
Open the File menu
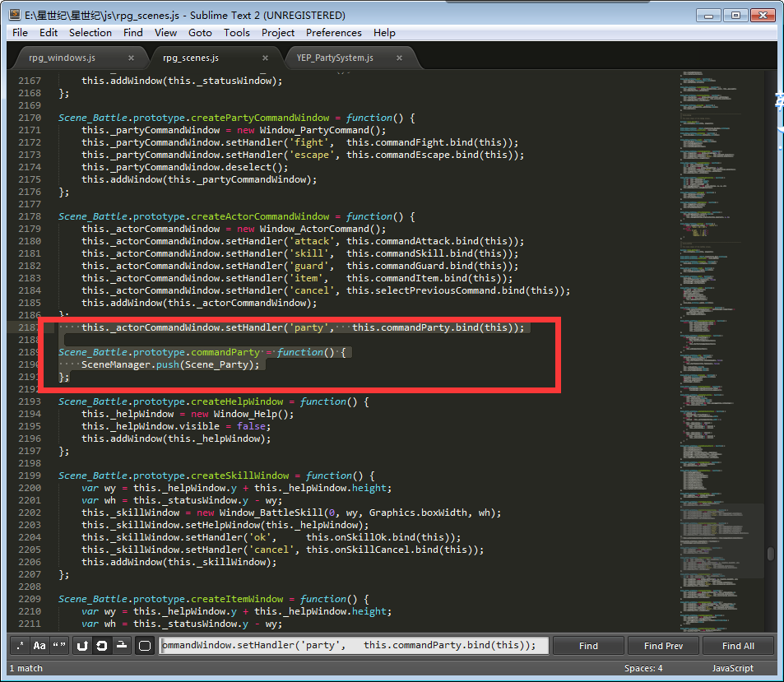[20, 33]
